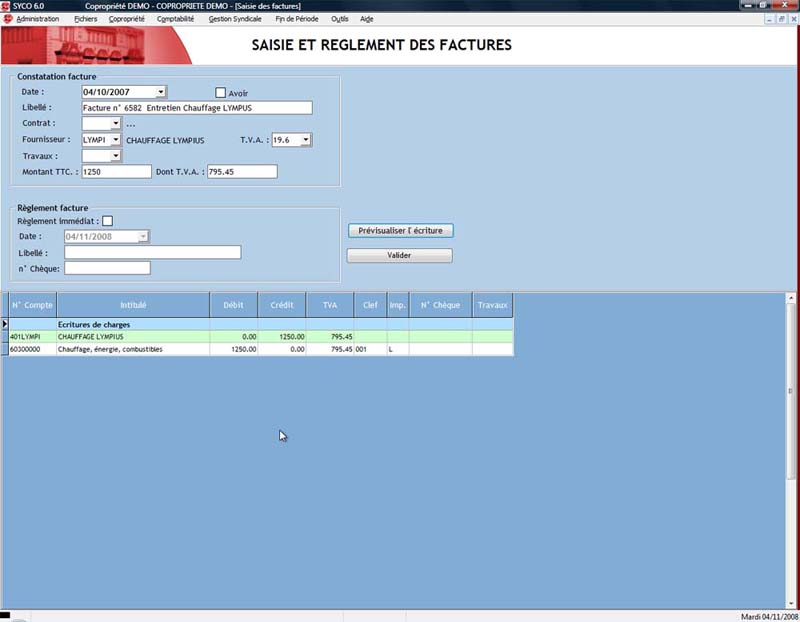The width and height of the screenshot is (800, 622).
Task: Click the Prévisualiser l'écriture button
Action: point(400,230)
